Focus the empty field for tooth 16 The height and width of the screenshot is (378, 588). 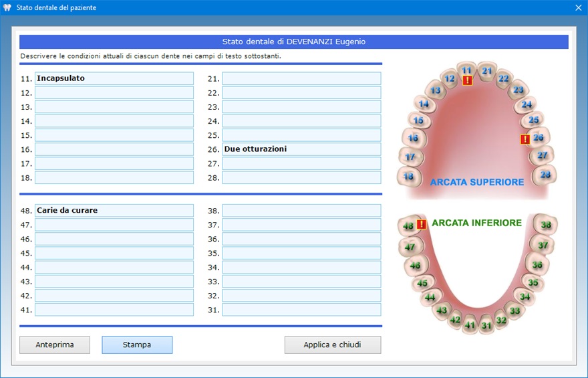click(114, 149)
